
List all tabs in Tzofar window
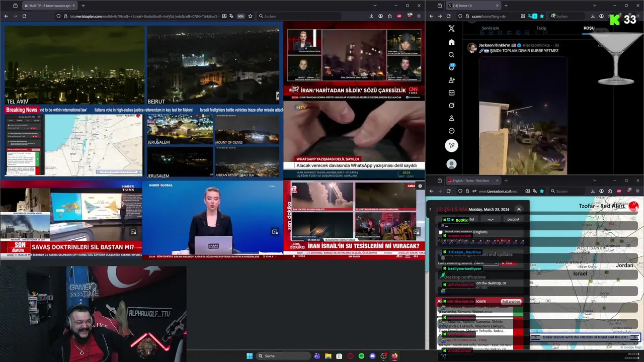pyautogui.click(x=594, y=180)
